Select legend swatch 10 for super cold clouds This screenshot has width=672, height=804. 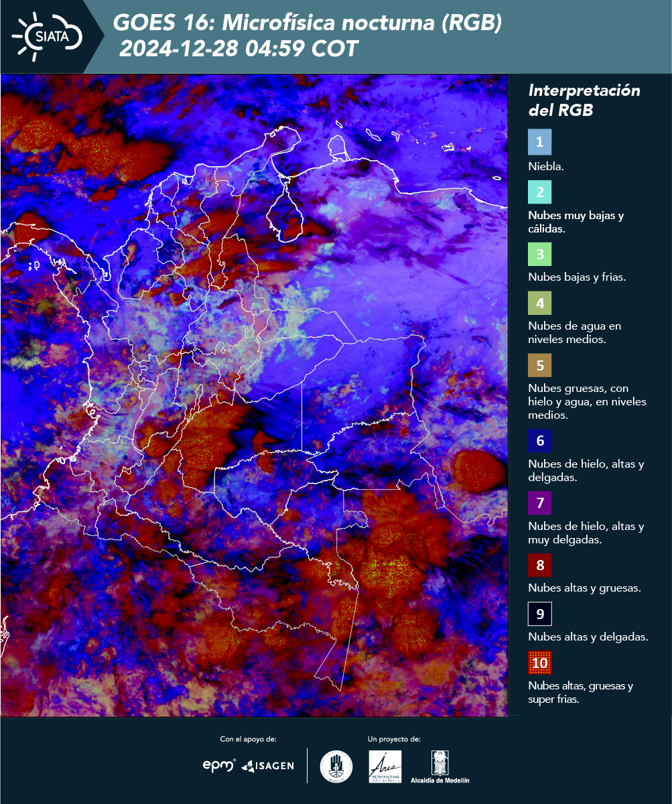(539, 663)
